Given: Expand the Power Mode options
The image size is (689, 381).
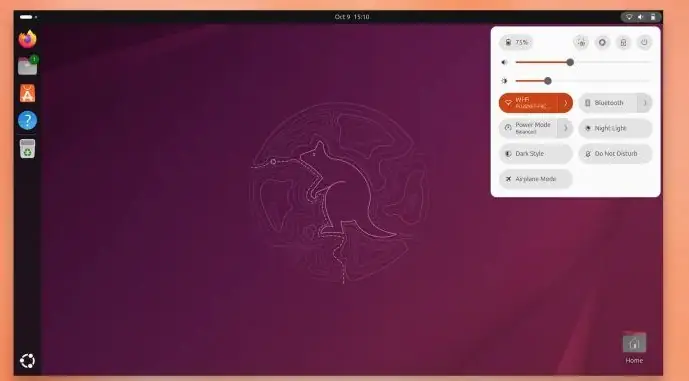Looking at the screenshot, I should pyautogui.click(x=566, y=128).
